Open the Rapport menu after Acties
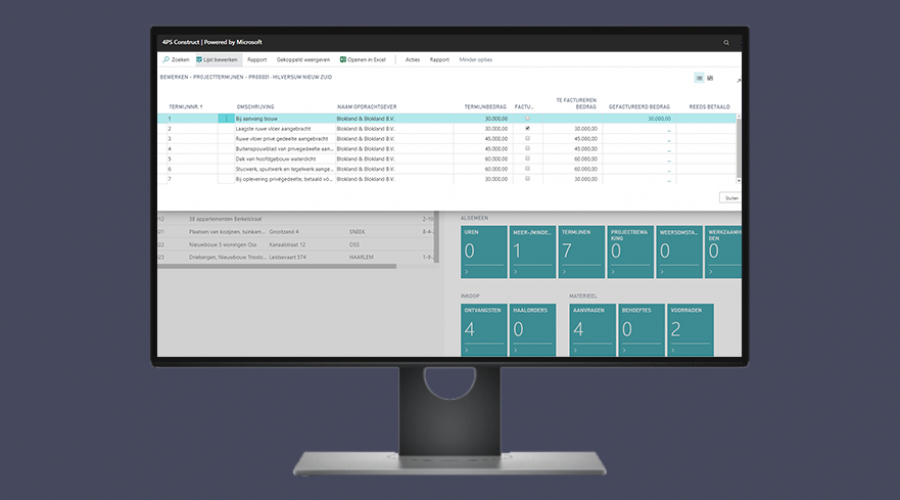This screenshot has height=500, width=900. click(x=439, y=60)
